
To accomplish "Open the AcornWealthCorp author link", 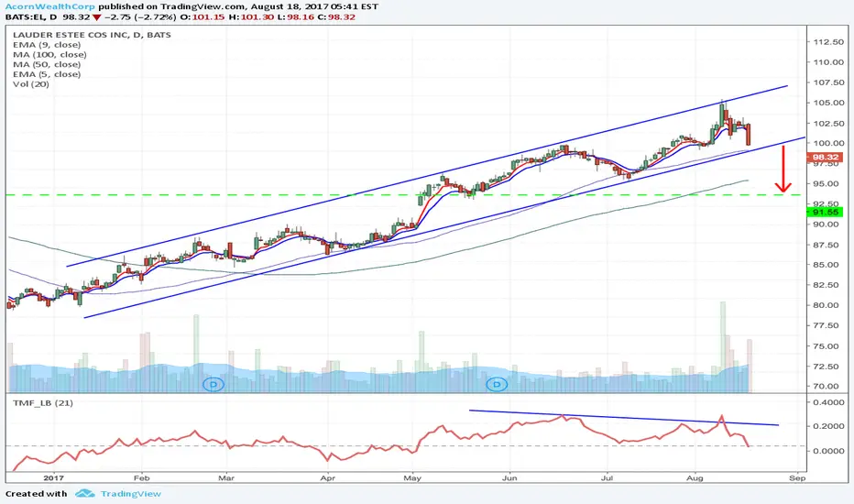I will click(x=50, y=6).
